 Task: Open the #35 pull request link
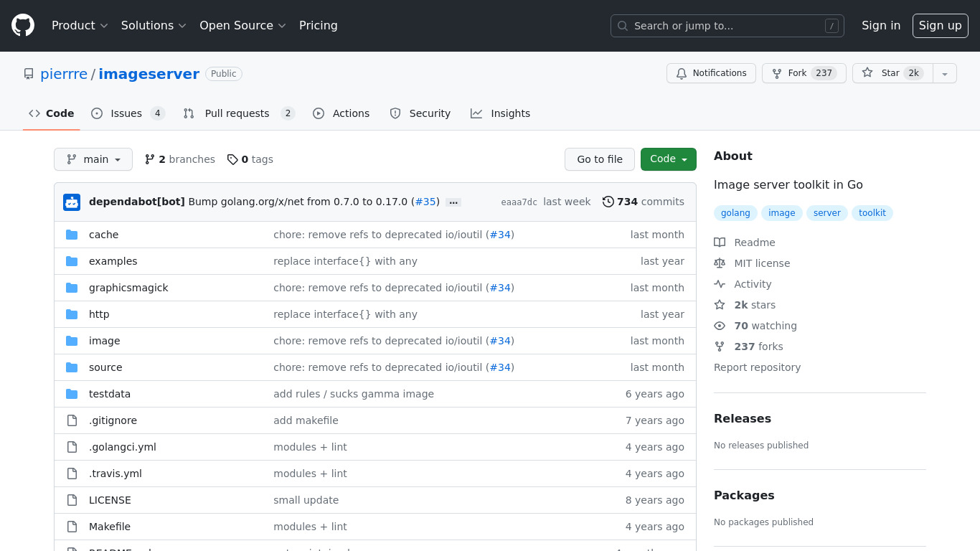[x=425, y=202]
